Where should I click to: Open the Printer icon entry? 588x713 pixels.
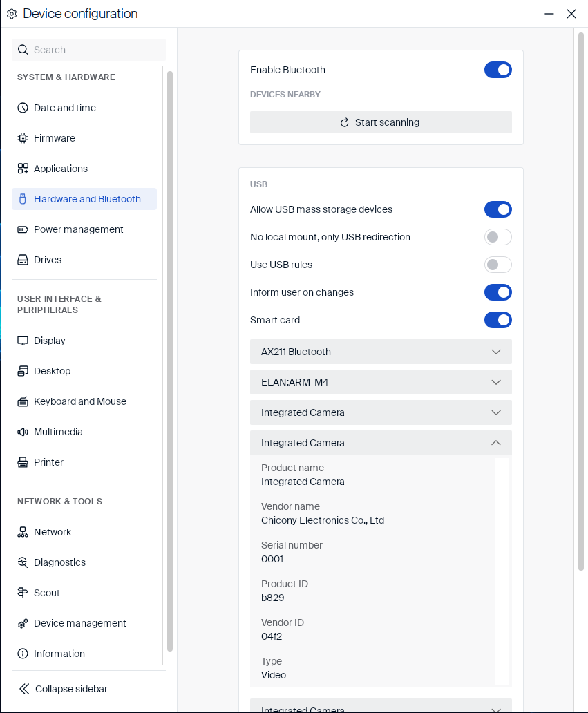pos(23,462)
